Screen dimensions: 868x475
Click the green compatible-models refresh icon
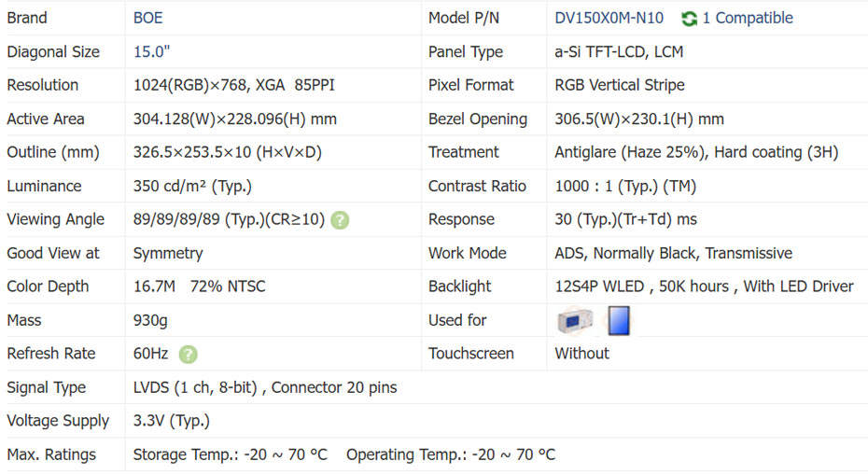pyautogui.click(x=690, y=19)
